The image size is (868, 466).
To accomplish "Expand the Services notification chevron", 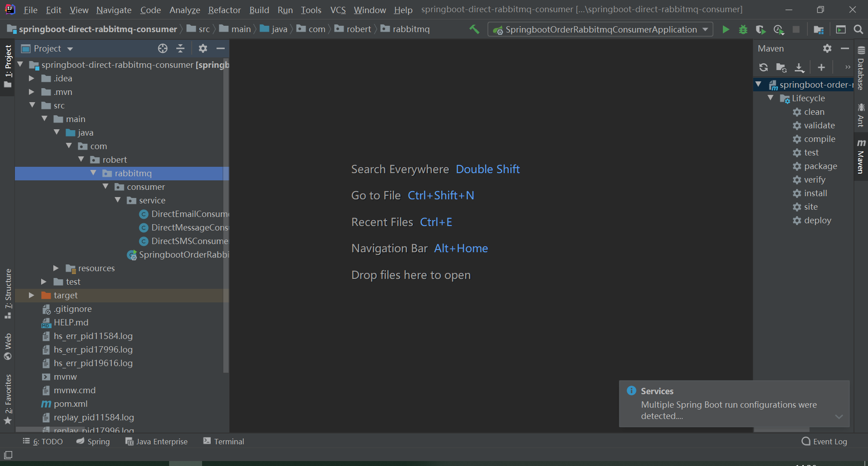I will tap(839, 416).
